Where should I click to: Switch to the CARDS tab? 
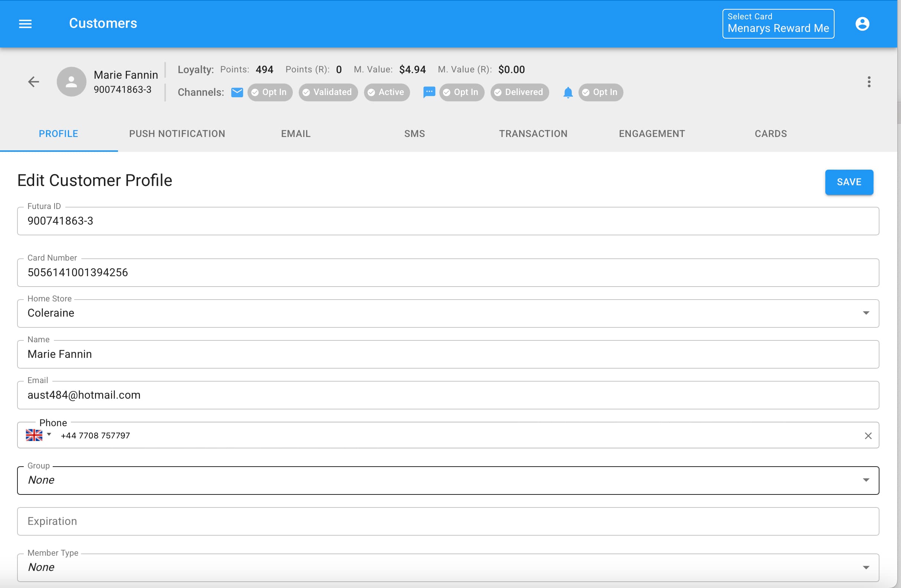[x=770, y=133]
